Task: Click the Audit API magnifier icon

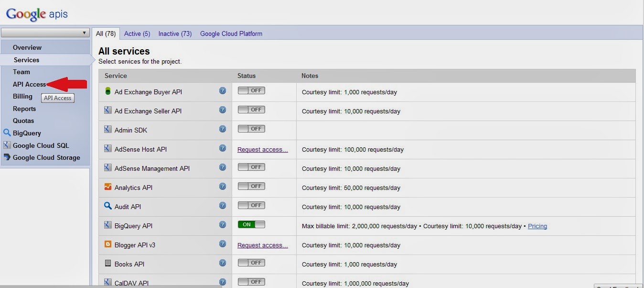Action: [108, 206]
